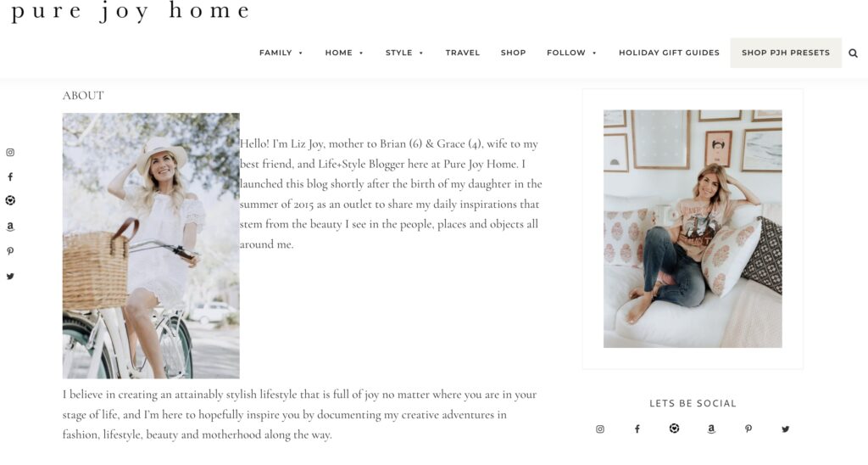Open Amazon icon under Lets Be Social
Image resolution: width=868 pixels, height=465 pixels.
coord(711,429)
